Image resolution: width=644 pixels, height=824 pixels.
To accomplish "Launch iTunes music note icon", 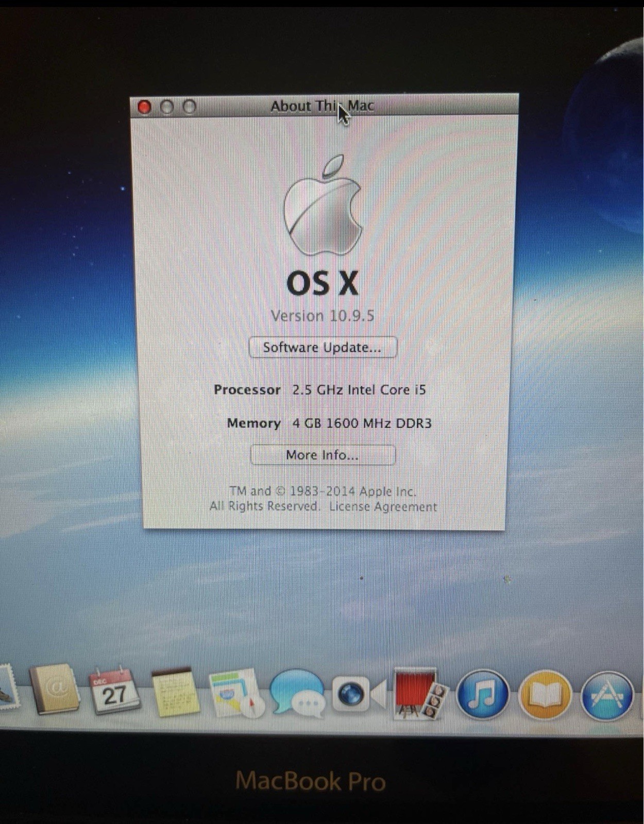I will click(482, 694).
